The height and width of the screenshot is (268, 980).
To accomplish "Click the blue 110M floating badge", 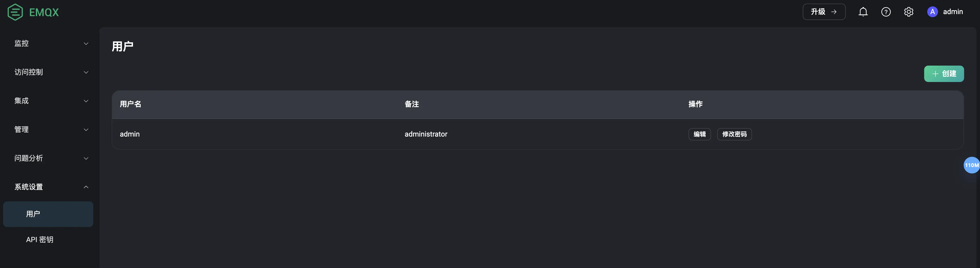I will click(x=971, y=165).
